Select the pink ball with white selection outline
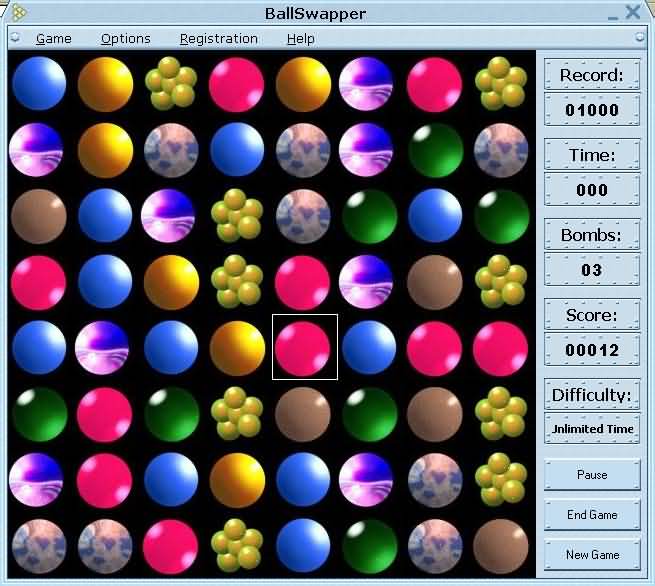The width and height of the screenshot is (655, 586). pyautogui.click(x=303, y=348)
